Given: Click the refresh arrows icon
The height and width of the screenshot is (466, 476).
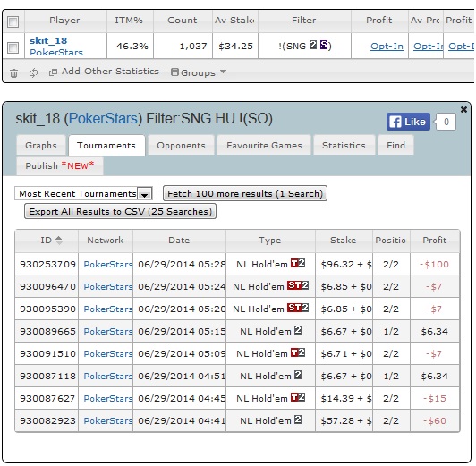Looking at the screenshot, I should point(33,72).
